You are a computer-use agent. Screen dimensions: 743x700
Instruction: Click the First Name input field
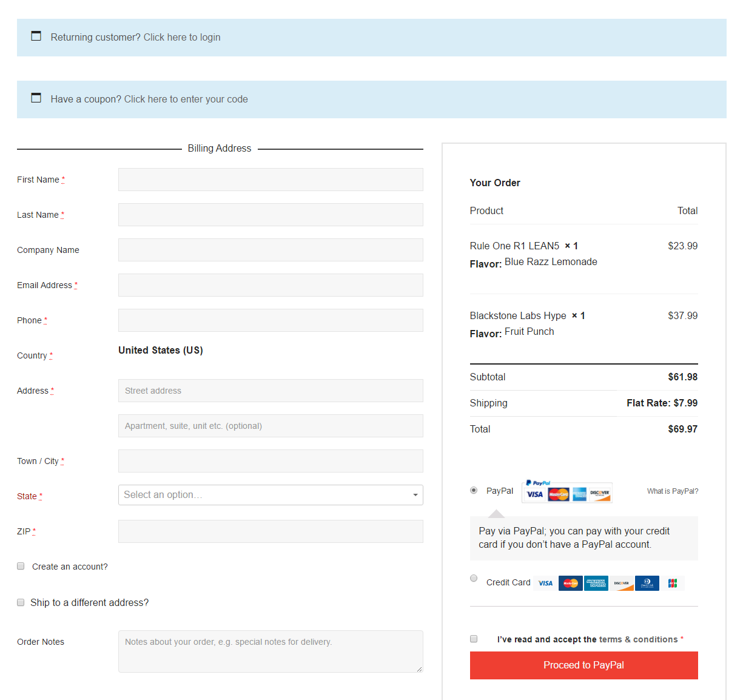pyautogui.click(x=271, y=180)
